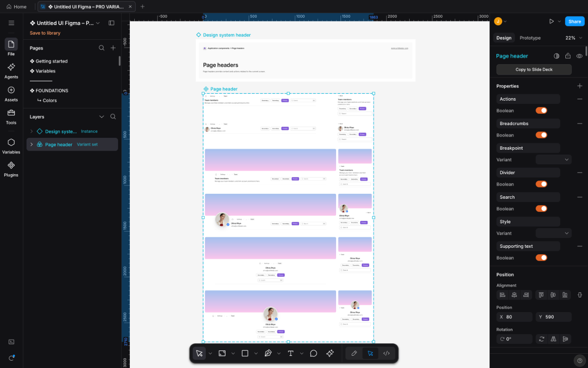Open the AI sparkle actions tool

(x=330, y=353)
